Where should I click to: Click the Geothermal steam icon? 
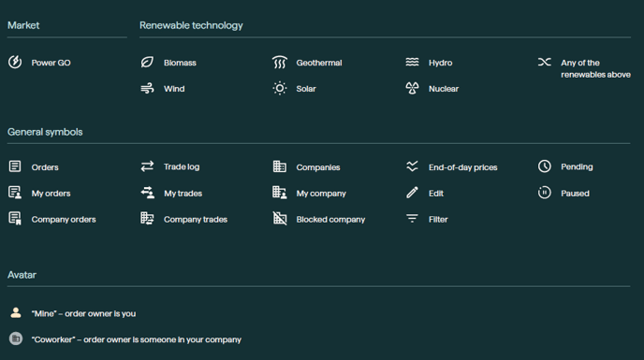(280, 62)
